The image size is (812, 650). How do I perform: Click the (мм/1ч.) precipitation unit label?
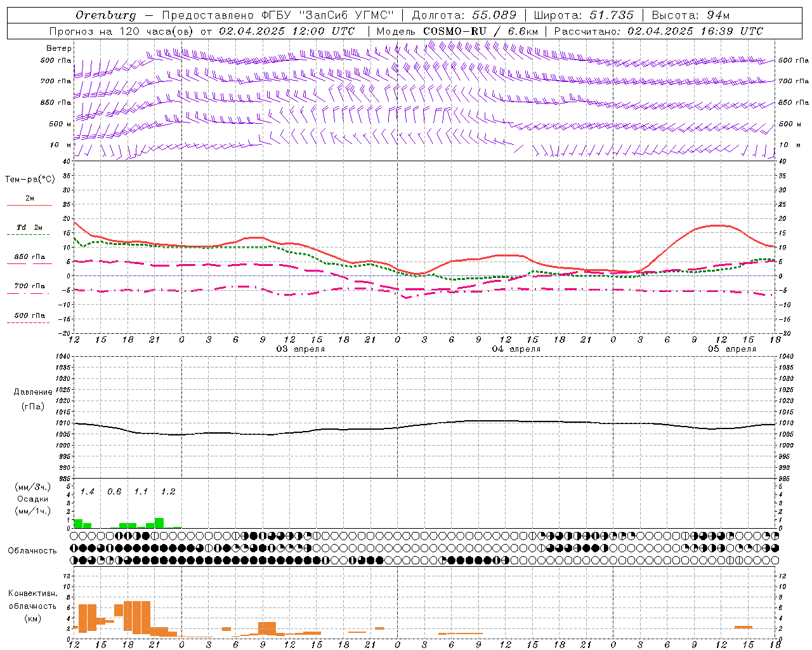(x=33, y=511)
